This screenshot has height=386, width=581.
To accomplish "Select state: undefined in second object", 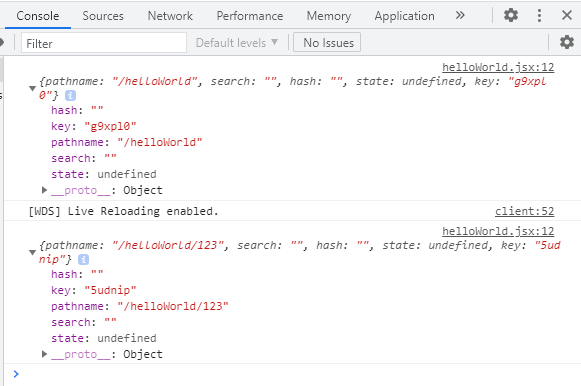I will [104, 338].
